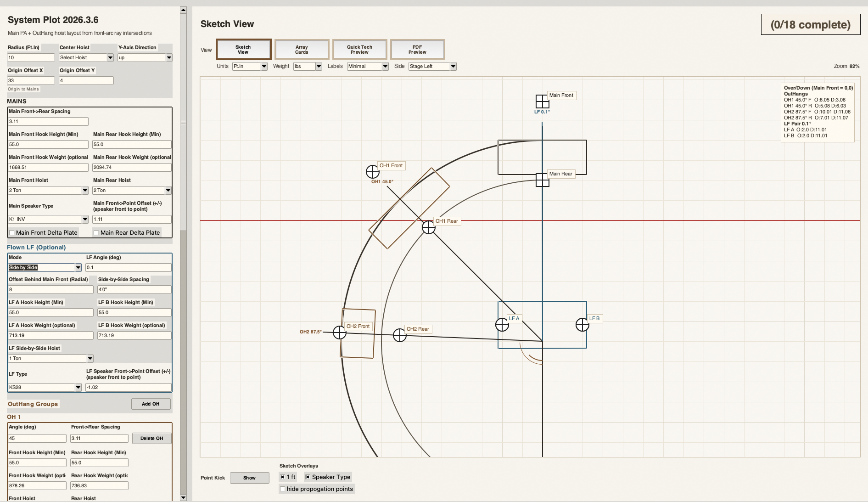This screenshot has height=502, width=868.
Task: Switch to Sketch View tab
Action: (x=243, y=50)
